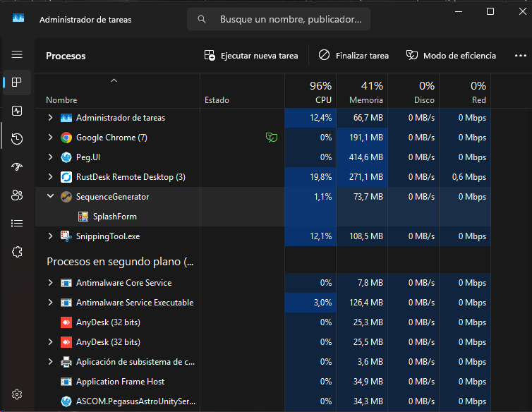Viewport: 532px width, 412px height.
Task: Sort by the Memoria column header
Action: [x=362, y=92]
